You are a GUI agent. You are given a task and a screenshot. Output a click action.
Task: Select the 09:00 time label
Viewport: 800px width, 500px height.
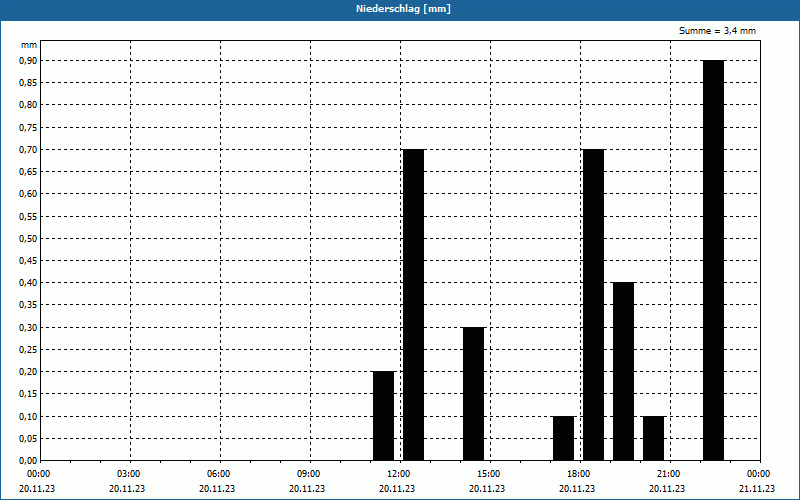pyautogui.click(x=309, y=474)
